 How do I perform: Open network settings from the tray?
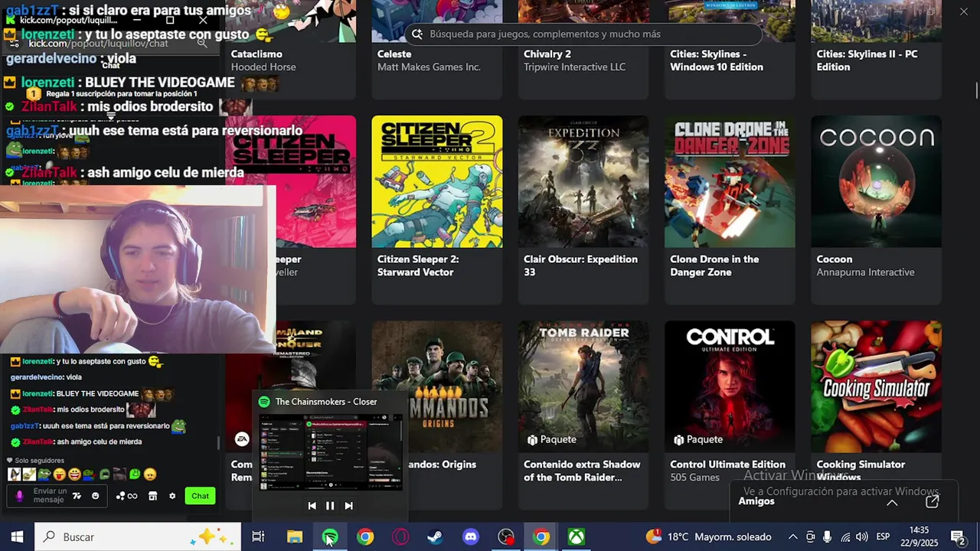845,537
